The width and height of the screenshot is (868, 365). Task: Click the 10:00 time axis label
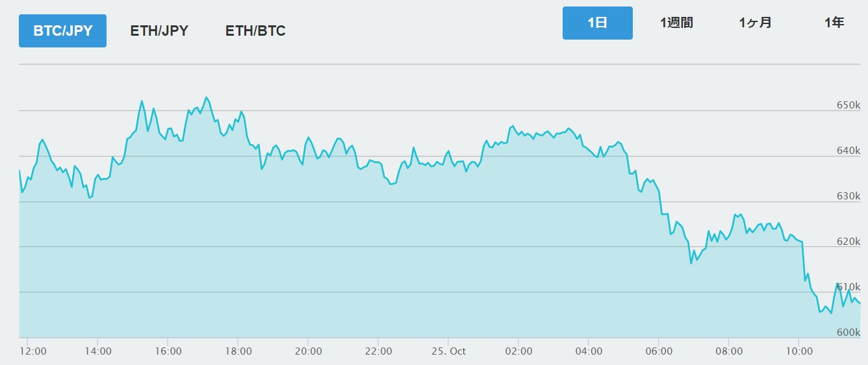800,351
